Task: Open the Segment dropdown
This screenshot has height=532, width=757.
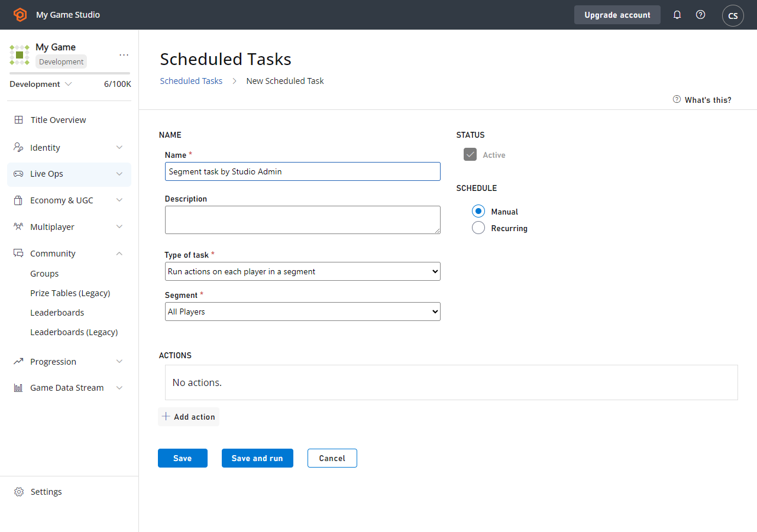Action: point(303,312)
